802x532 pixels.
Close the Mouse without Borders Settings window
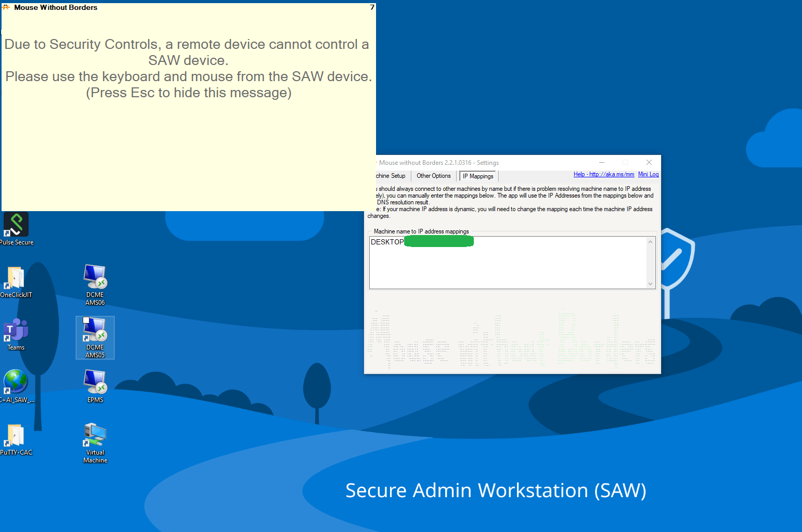point(649,162)
